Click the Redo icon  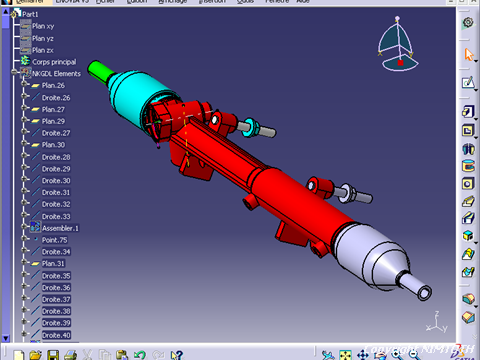pyautogui.click(x=158, y=355)
